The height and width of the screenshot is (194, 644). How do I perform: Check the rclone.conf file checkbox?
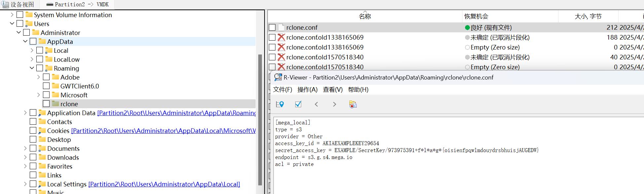[x=272, y=27]
